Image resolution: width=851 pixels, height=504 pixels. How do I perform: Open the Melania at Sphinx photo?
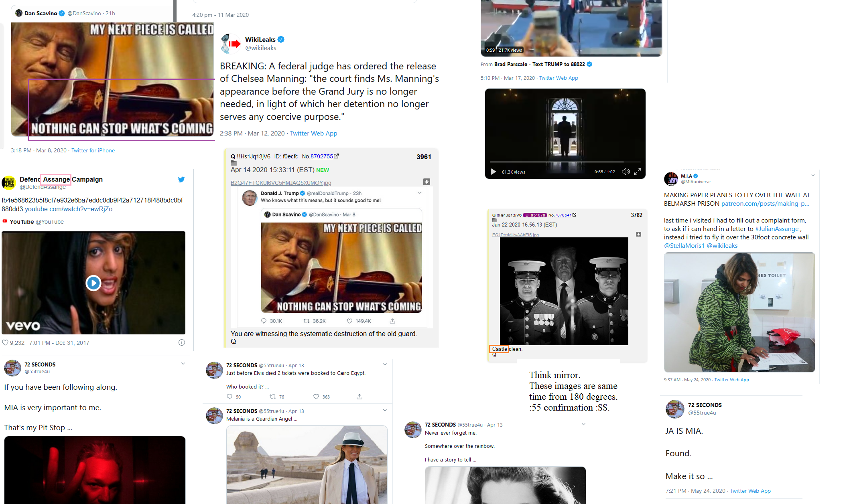click(307, 465)
